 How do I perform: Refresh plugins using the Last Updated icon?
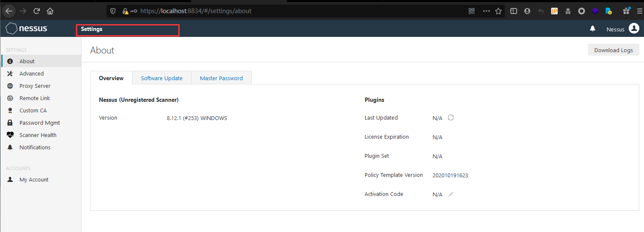point(451,117)
